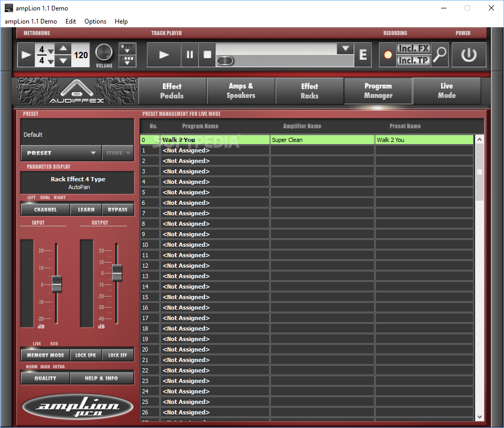The image size is (504, 428).
Task: Switch to Program Manager tab
Action: [378, 91]
